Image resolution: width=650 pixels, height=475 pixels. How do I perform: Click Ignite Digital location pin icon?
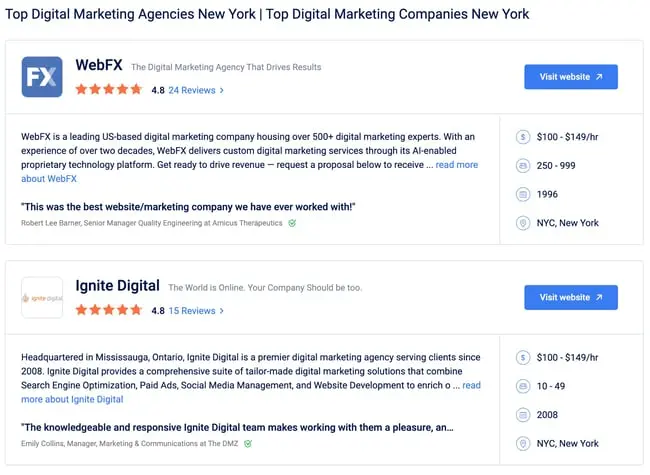coord(523,443)
